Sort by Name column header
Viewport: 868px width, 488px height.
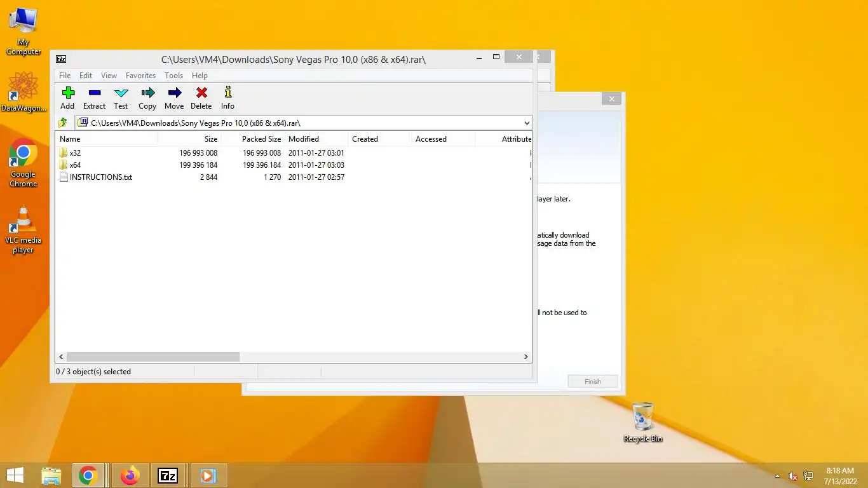106,139
